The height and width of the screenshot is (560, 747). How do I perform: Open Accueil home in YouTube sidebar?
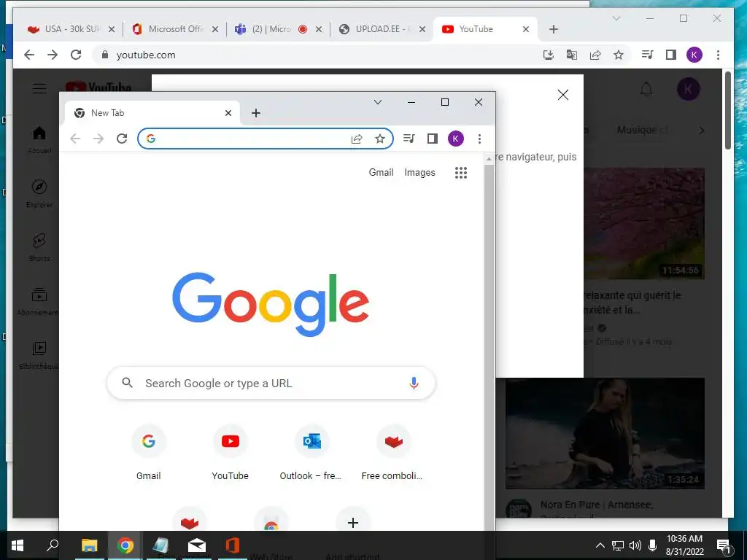tap(39, 139)
